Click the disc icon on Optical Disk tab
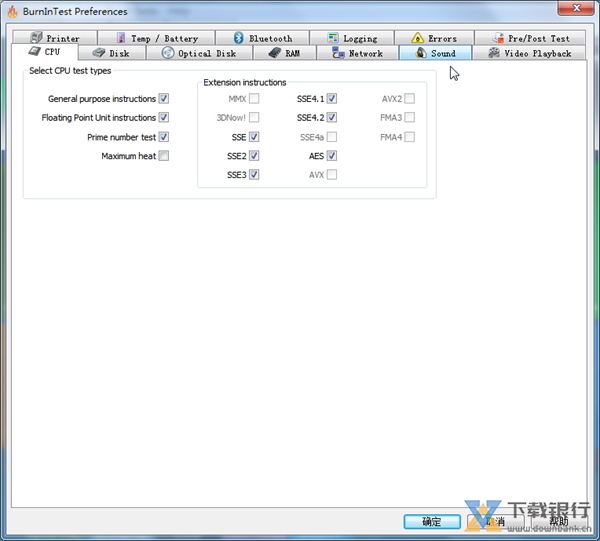The image size is (600, 541). [x=168, y=53]
